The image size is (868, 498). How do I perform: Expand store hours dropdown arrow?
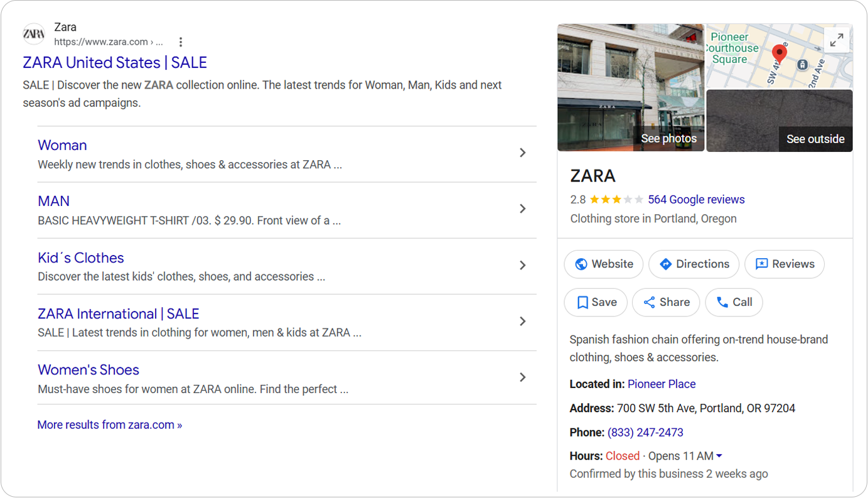719,457
